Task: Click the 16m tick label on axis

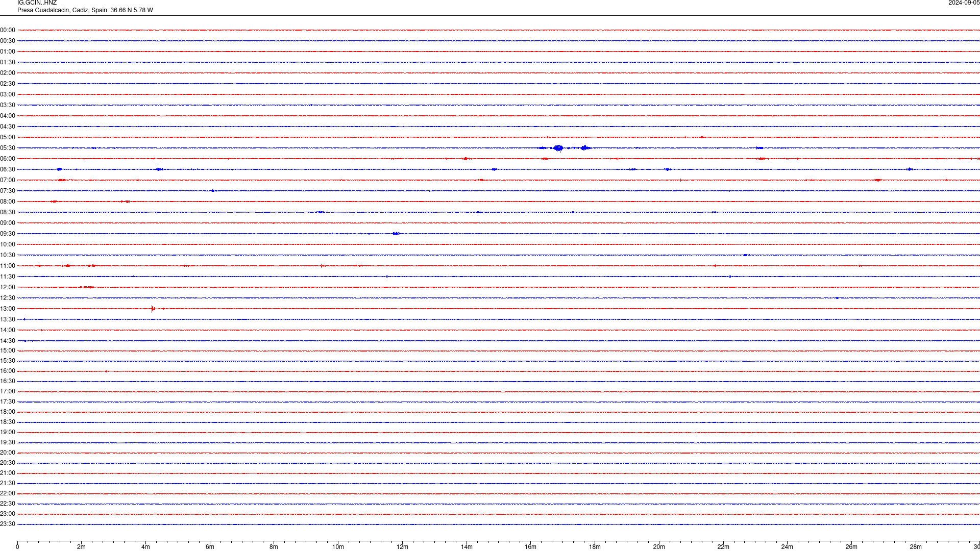Action: (531, 547)
